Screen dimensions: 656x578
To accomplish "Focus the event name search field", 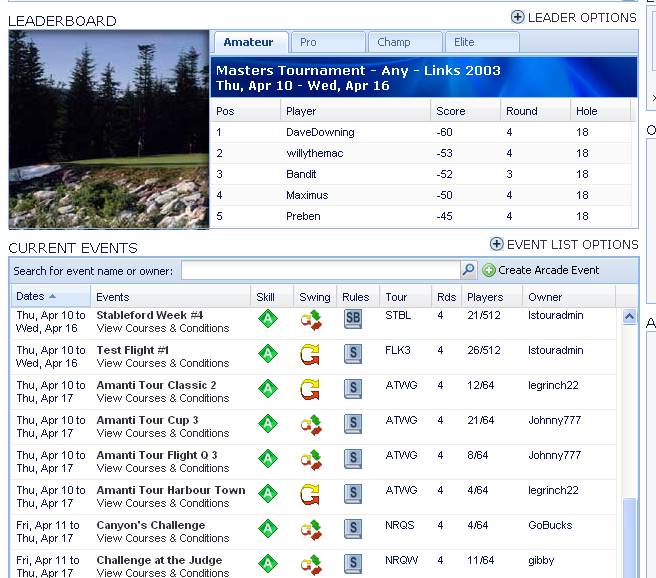I will pyautogui.click(x=320, y=270).
